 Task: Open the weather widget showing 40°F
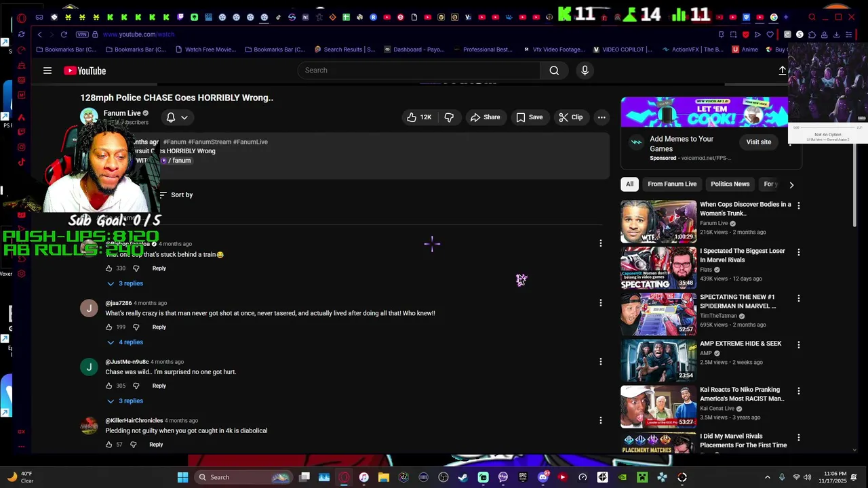coord(20,477)
